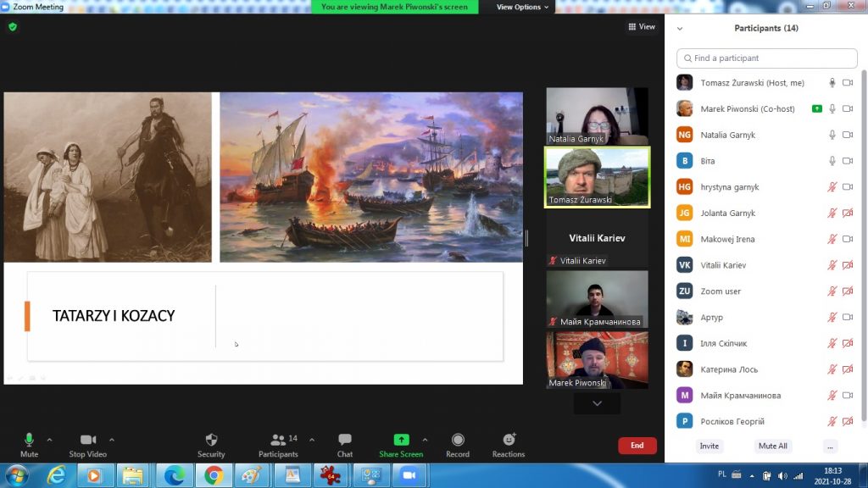The width and height of the screenshot is (868, 488).
Task: Click the Participants icon in toolbar
Action: coord(278,441)
